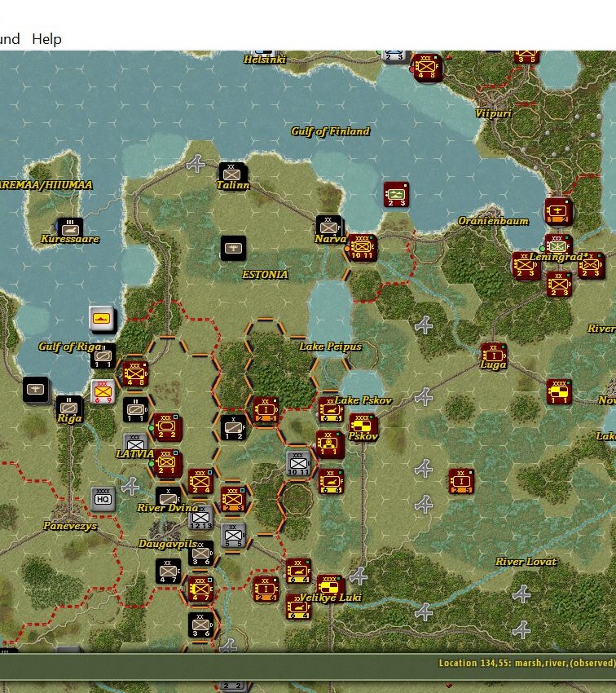Screen dimensions: 616x693
Task: Select the grey naval counter in Gulf of Riga
Action: point(102,318)
